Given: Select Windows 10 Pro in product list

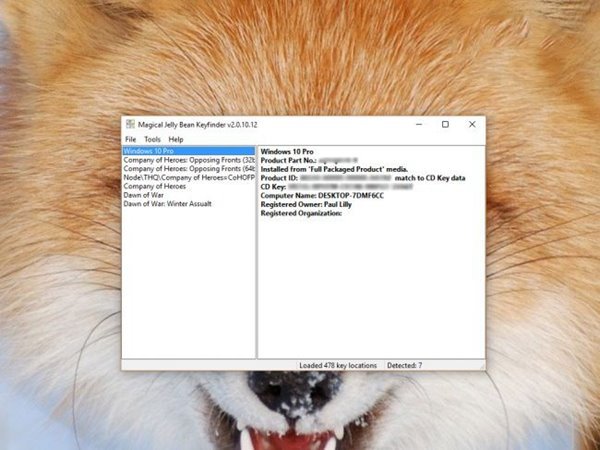Looking at the screenshot, I should [x=189, y=151].
